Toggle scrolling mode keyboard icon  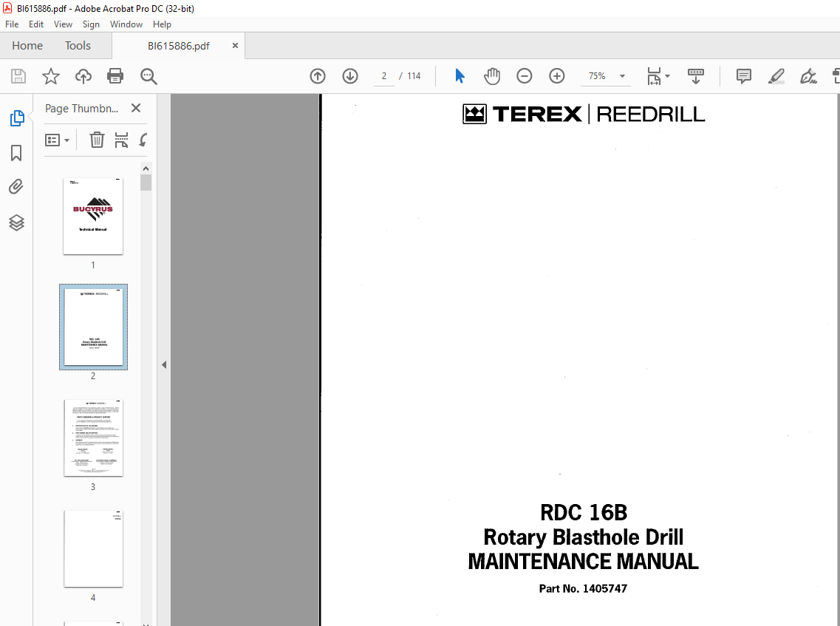point(695,76)
